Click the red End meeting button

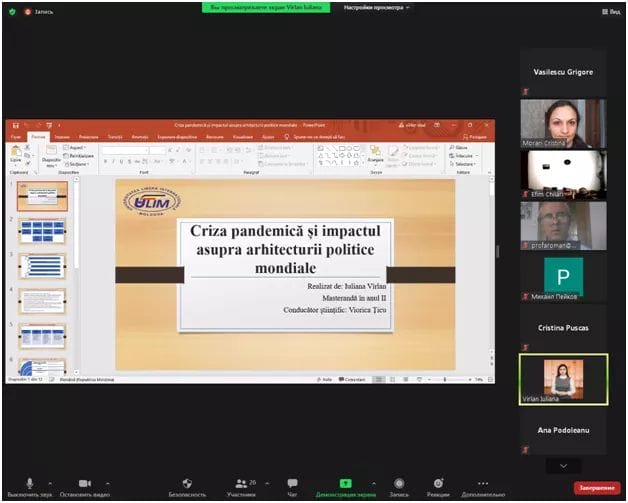click(x=594, y=487)
